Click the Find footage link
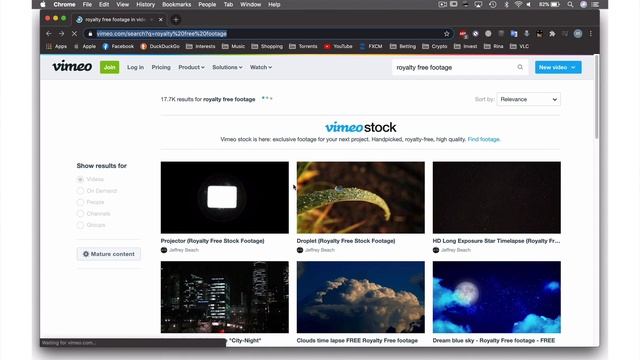640x360 pixels. (484, 140)
